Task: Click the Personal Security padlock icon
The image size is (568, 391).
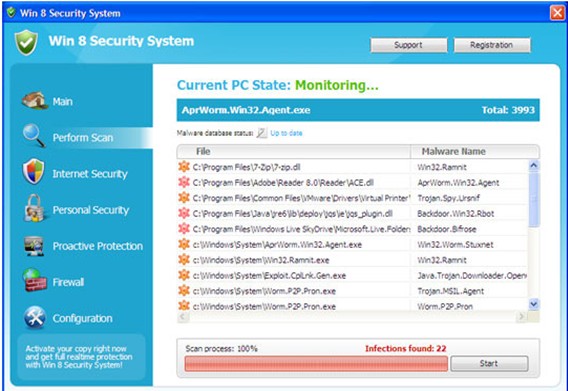Action: pos(34,208)
